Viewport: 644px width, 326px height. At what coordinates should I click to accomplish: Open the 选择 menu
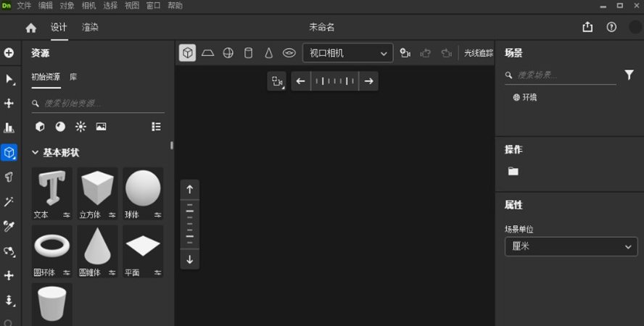pos(110,6)
